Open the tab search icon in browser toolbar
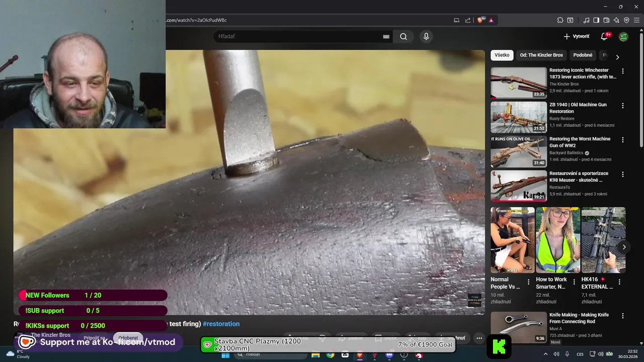The height and width of the screenshot is (362, 644). (570, 20)
